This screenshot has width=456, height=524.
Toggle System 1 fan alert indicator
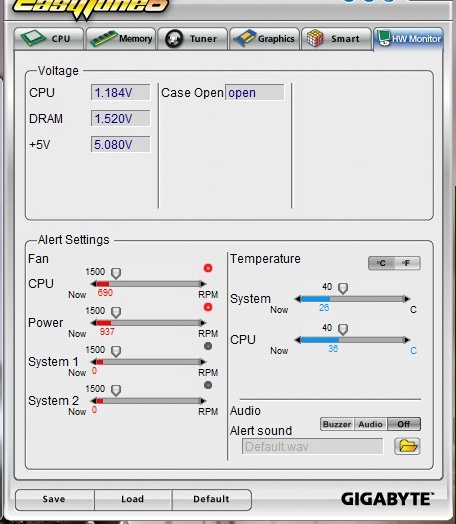coord(208,346)
